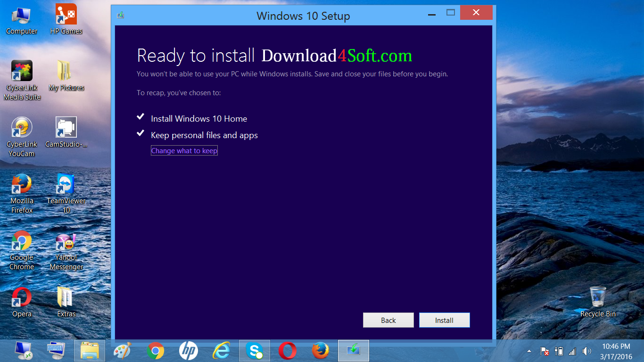Image resolution: width=644 pixels, height=362 pixels.
Task: Click the Install button
Action: point(445,320)
